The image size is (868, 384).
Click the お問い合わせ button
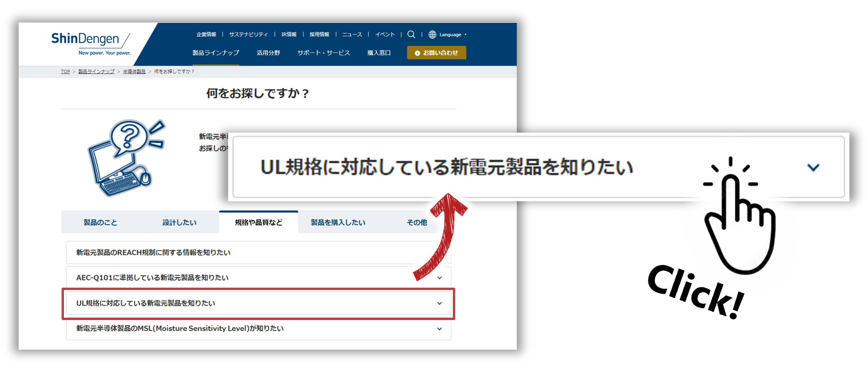point(436,52)
